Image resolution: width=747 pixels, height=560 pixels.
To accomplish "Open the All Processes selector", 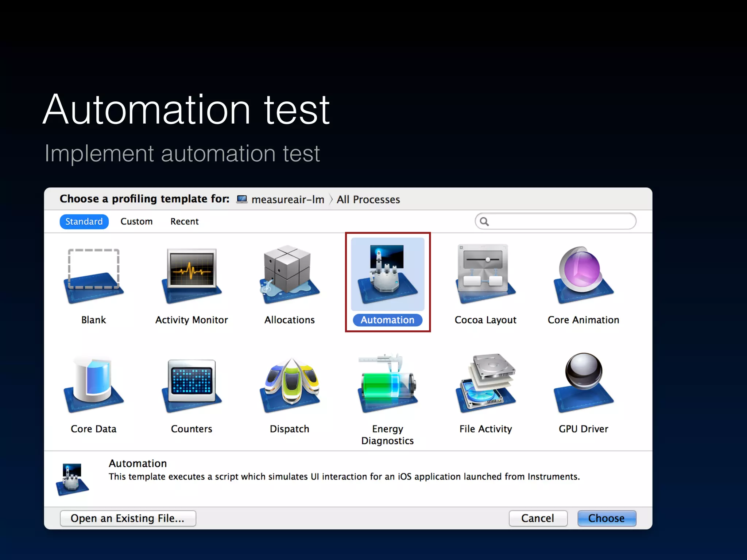I will 368,199.
